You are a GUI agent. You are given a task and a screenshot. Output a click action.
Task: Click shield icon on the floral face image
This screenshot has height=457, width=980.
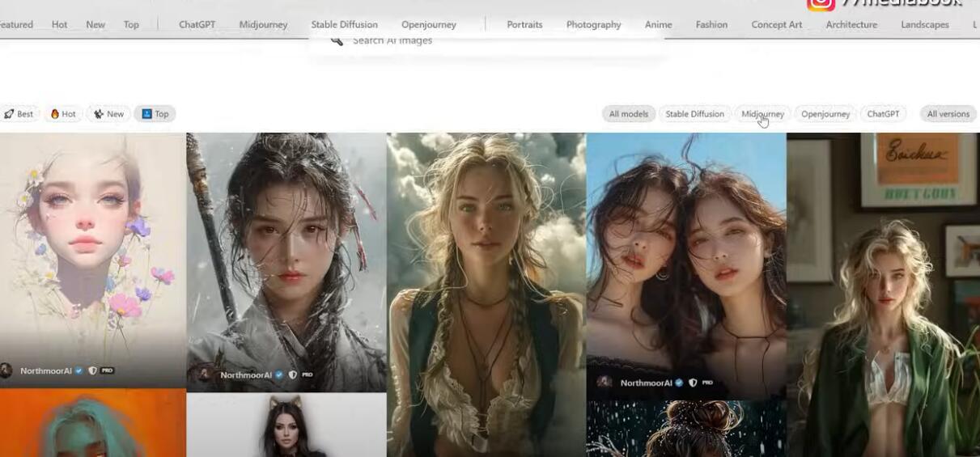pyautogui.click(x=92, y=370)
